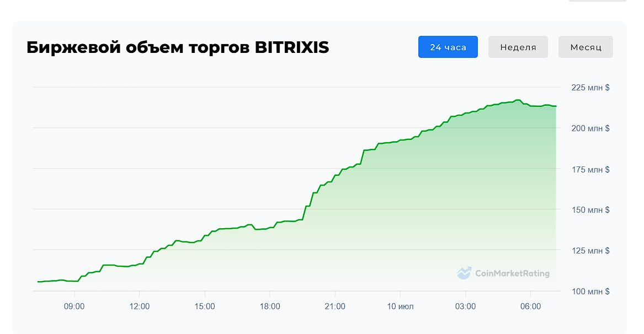Viewport: 644px width, 334px height.
Task: Click the 12:00 time axis label
Action: pyautogui.click(x=140, y=306)
